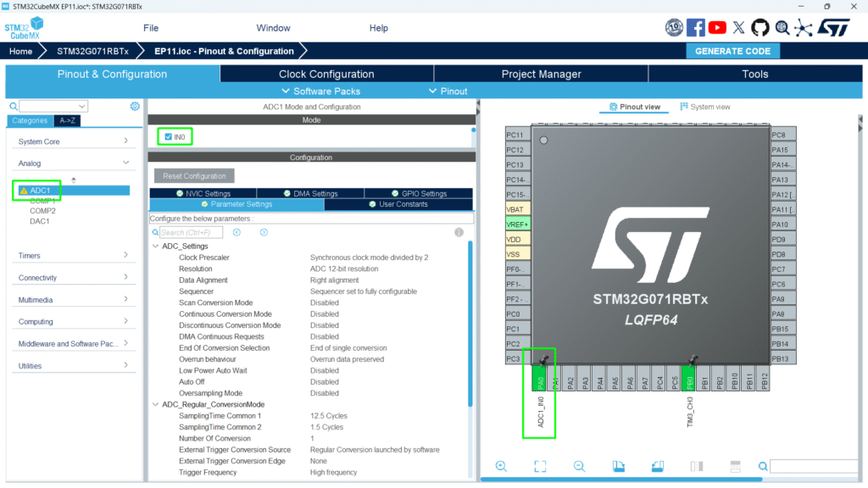Image resolution: width=868 pixels, height=488 pixels.
Task: Uncheck the IN0 checkbox
Action: [169, 136]
